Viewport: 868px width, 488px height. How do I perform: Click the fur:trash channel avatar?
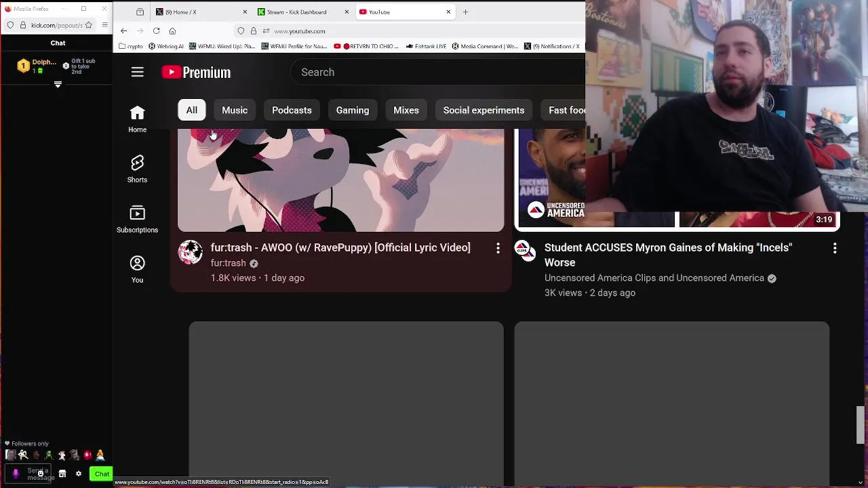pyautogui.click(x=190, y=252)
